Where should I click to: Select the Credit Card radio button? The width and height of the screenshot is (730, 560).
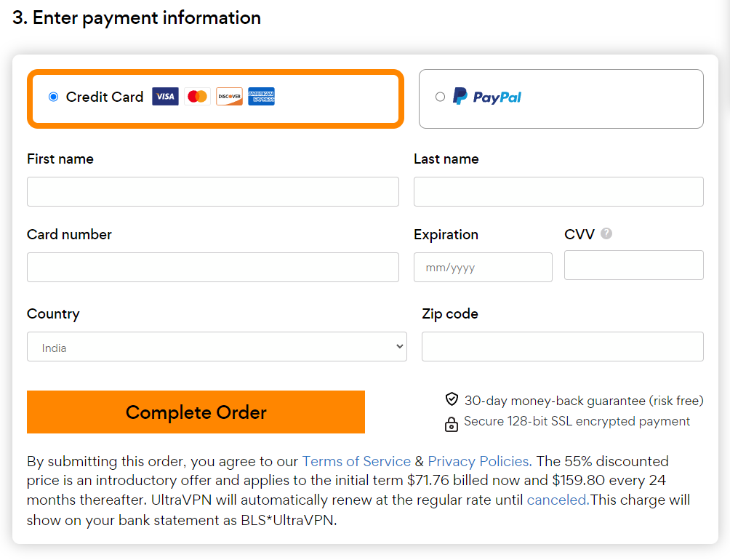click(54, 96)
